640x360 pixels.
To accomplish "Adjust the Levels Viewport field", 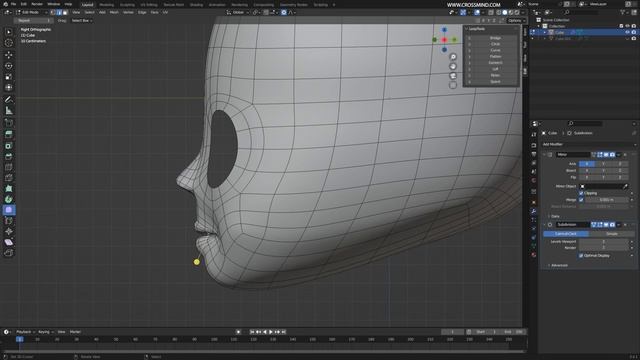I will click(x=603, y=242).
